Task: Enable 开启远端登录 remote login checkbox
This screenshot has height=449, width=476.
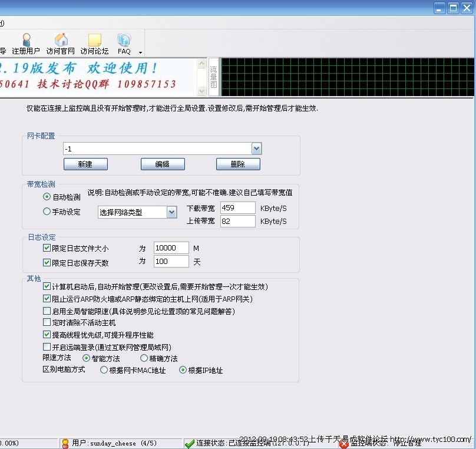Action: pos(47,347)
